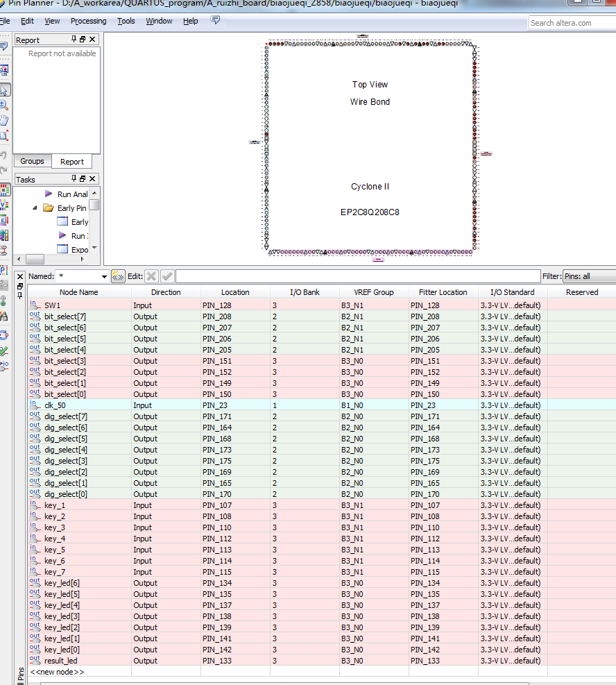Select the arrow Selection tool

(x=4, y=90)
